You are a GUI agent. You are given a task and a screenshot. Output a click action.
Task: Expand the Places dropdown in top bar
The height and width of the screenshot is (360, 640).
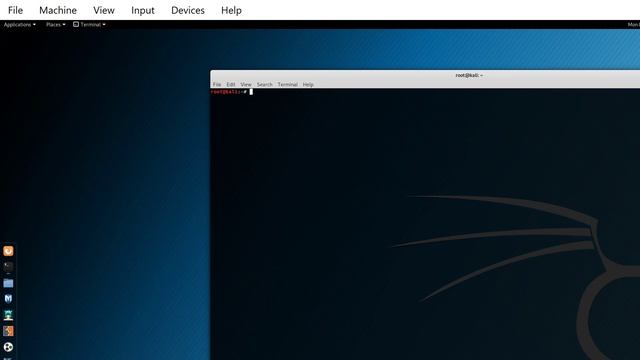point(56,24)
